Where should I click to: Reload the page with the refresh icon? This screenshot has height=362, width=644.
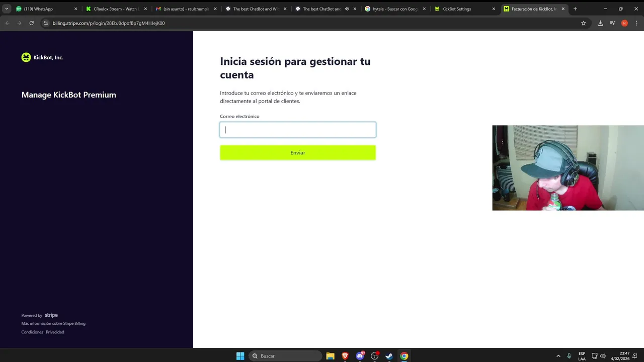32,23
